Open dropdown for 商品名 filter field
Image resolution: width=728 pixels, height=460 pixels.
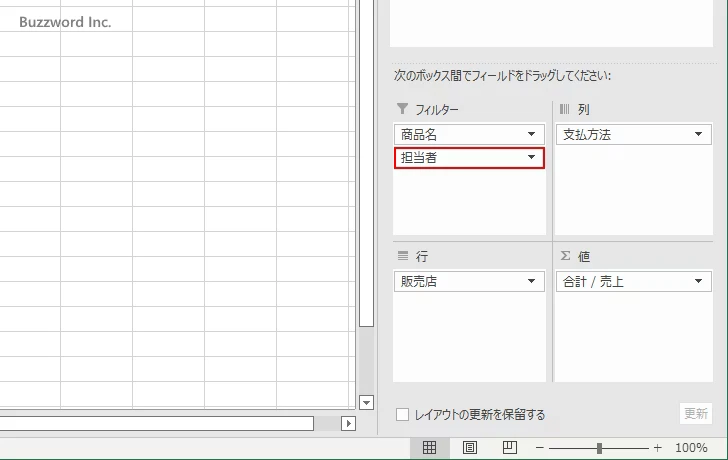pos(532,134)
